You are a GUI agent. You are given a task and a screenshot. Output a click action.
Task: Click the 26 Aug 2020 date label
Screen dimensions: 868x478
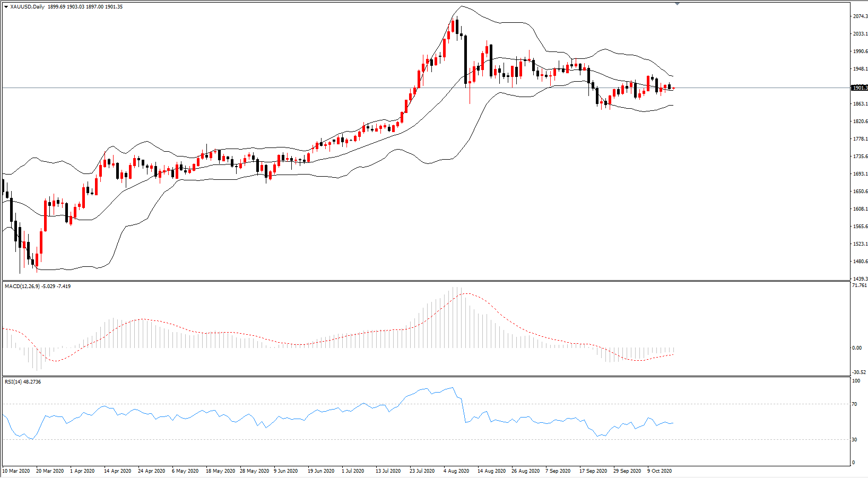[x=525, y=471]
